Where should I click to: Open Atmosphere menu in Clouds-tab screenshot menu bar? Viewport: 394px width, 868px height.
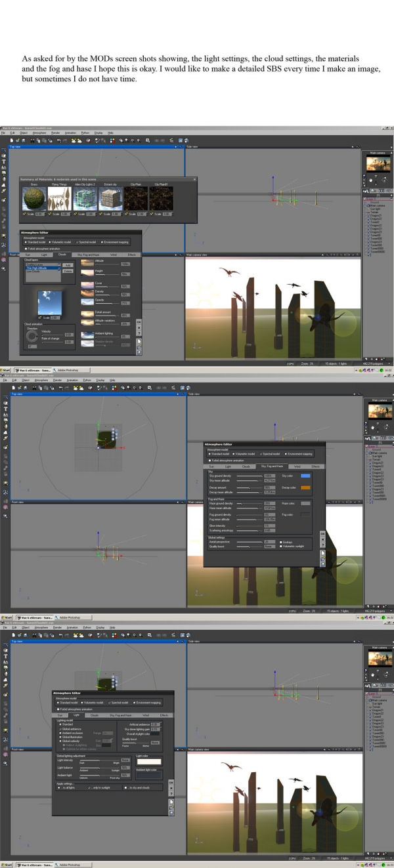[x=39, y=133]
